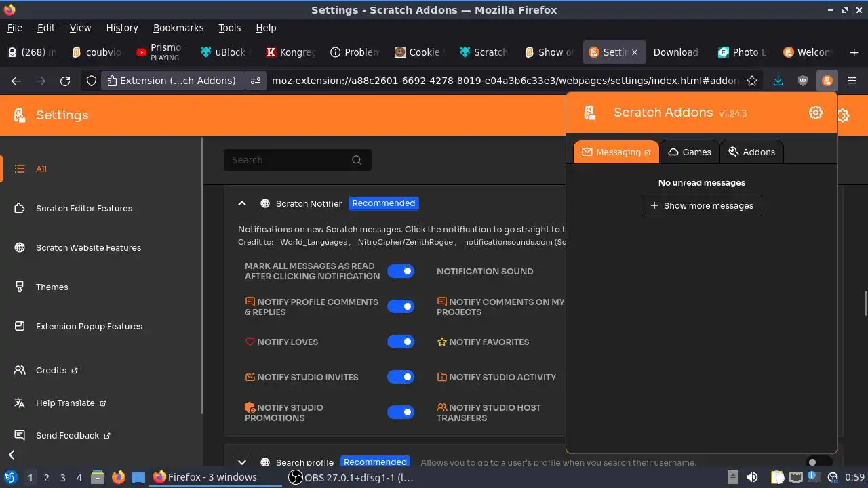This screenshot has height=488, width=868.
Task: Open uBlock Origin toolbar icon
Action: click(x=803, y=81)
